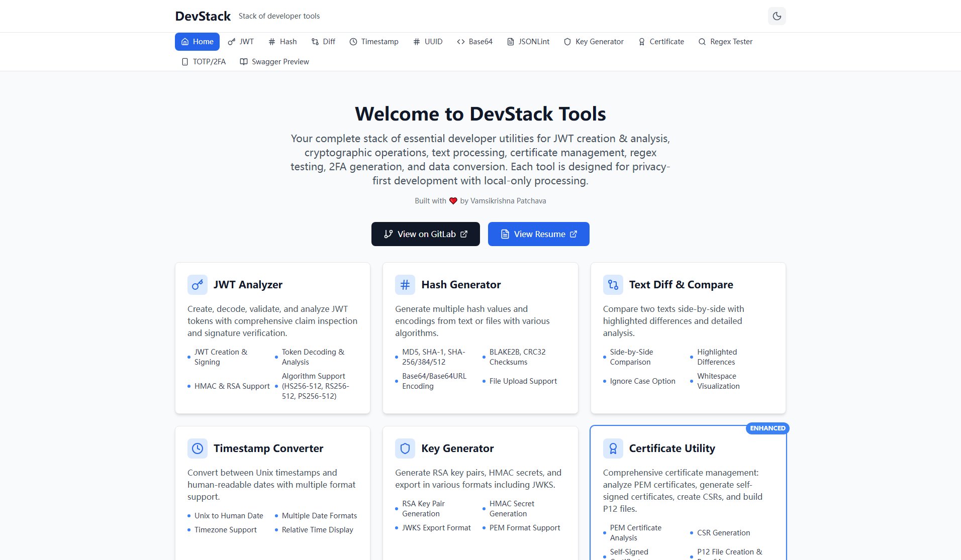The image size is (961, 560).
Task: Open the Hash tab
Action: [x=282, y=42]
